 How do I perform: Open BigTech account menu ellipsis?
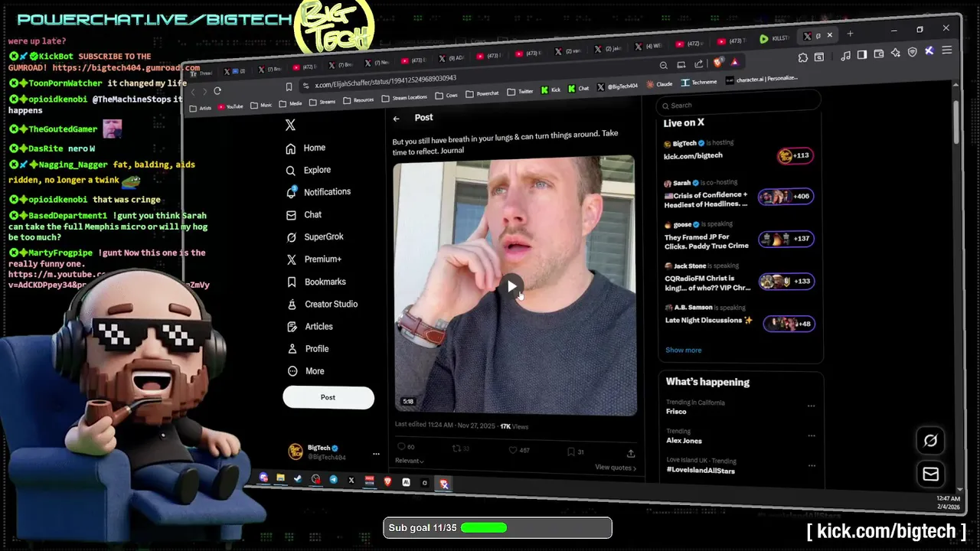click(x=376, y=454)
